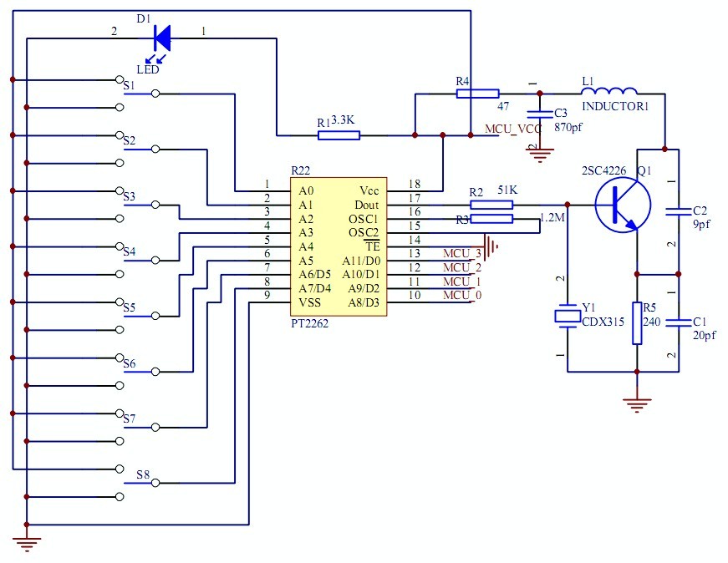Click the C1 20pf capacitor symbol
The image size is (728, 563).
(x=679, y=323)
